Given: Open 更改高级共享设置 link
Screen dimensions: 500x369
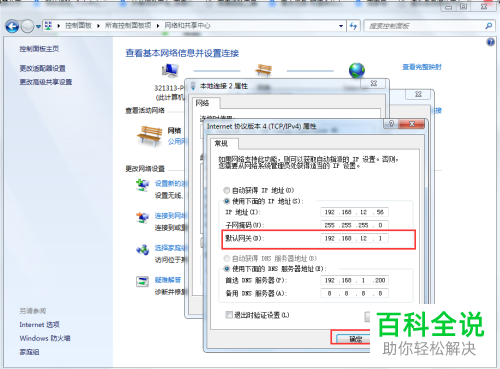Looking at the screenshot, I should tap(46, 82).
